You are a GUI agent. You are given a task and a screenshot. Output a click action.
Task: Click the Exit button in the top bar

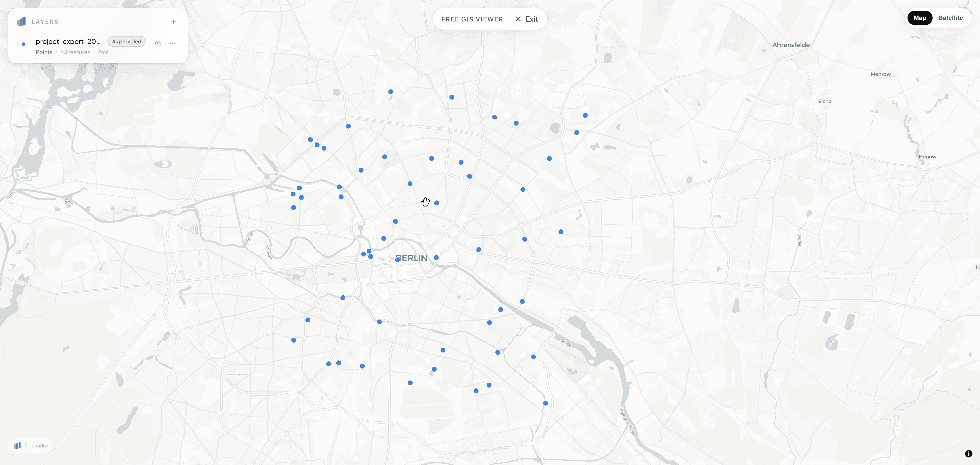point(531,19)
